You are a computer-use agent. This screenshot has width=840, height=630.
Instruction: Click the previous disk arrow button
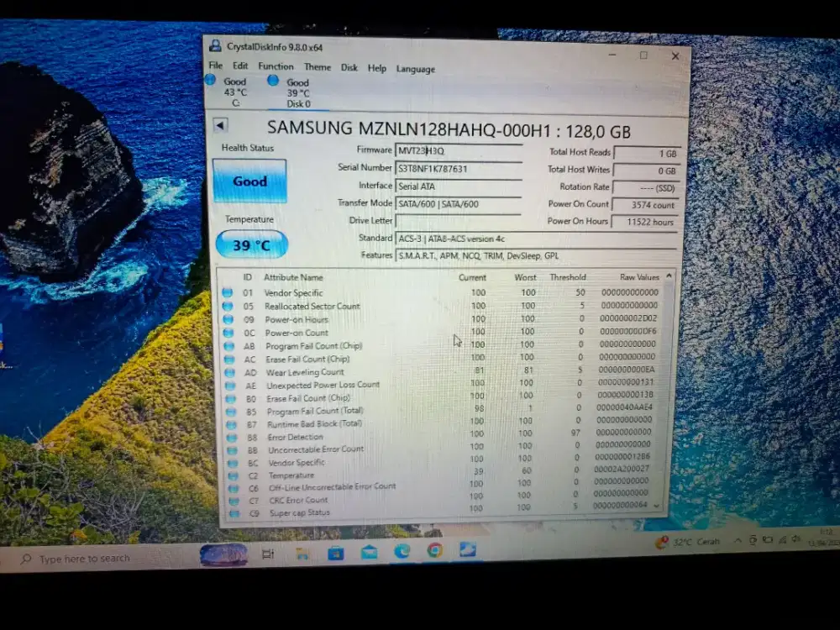[x=219, y=123]
